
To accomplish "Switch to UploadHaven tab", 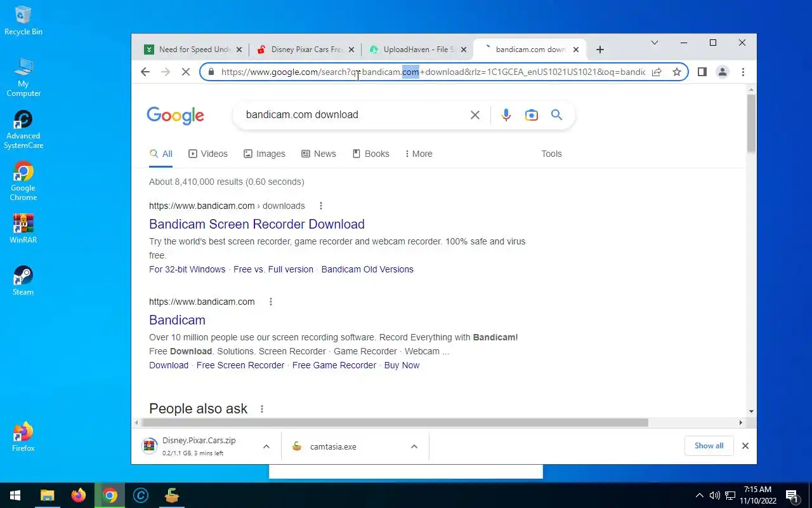I will 418,50.
